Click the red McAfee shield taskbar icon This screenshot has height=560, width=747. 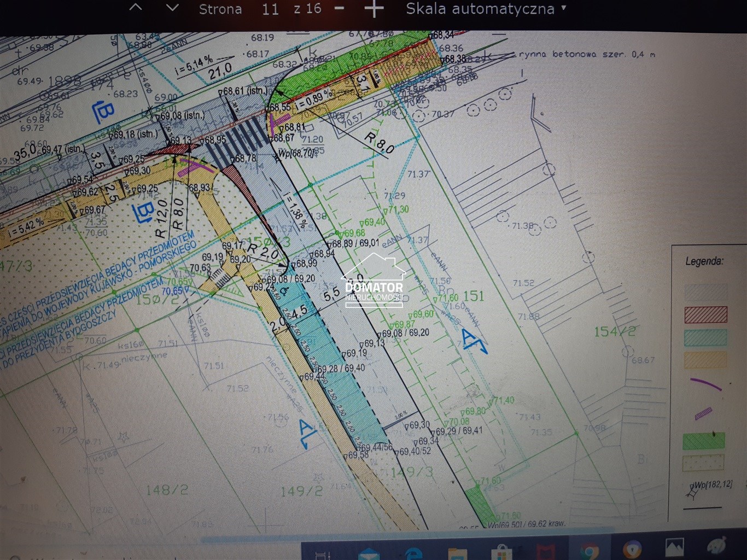(x=545, y=551)
